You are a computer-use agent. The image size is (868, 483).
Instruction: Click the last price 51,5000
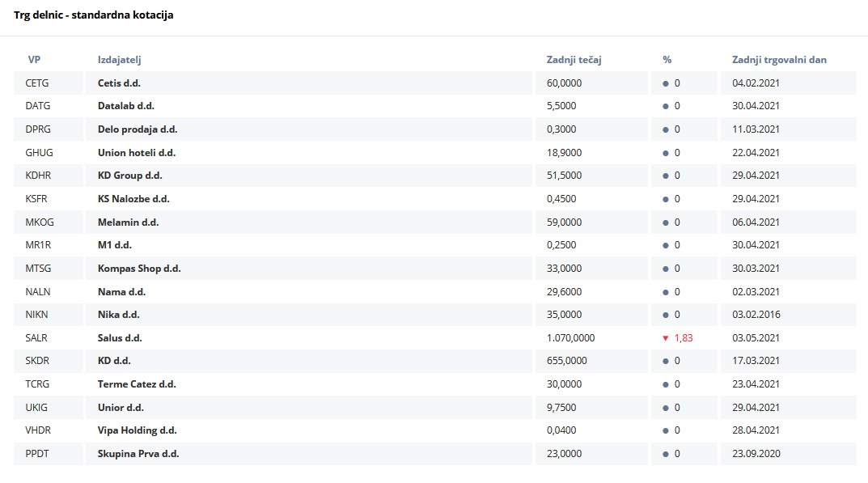564,176
